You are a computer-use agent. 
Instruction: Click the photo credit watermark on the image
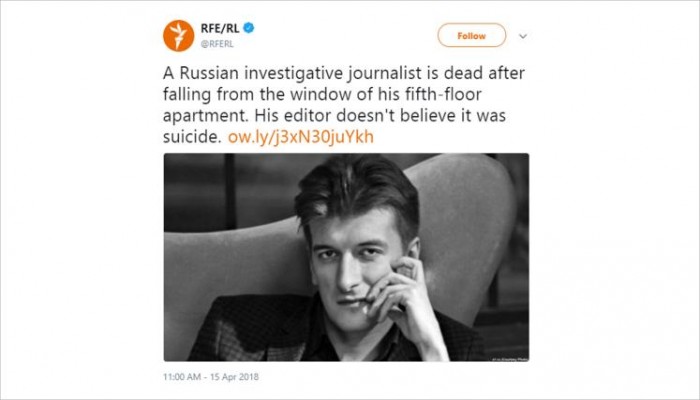point(508,359)
